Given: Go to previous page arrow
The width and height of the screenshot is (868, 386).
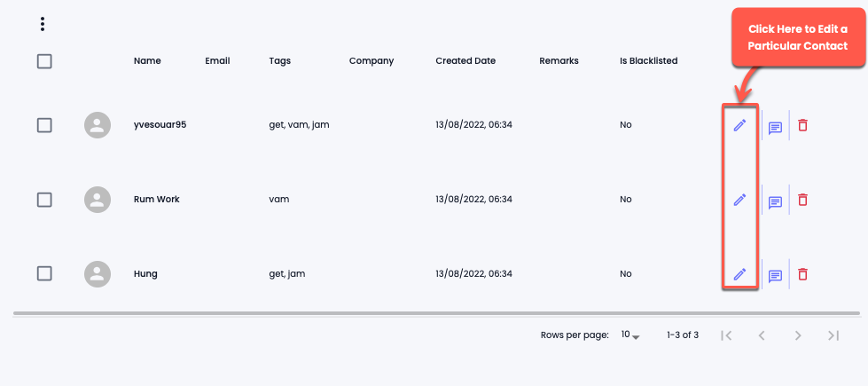Looking at the screenshot, I should click(762, 335).
